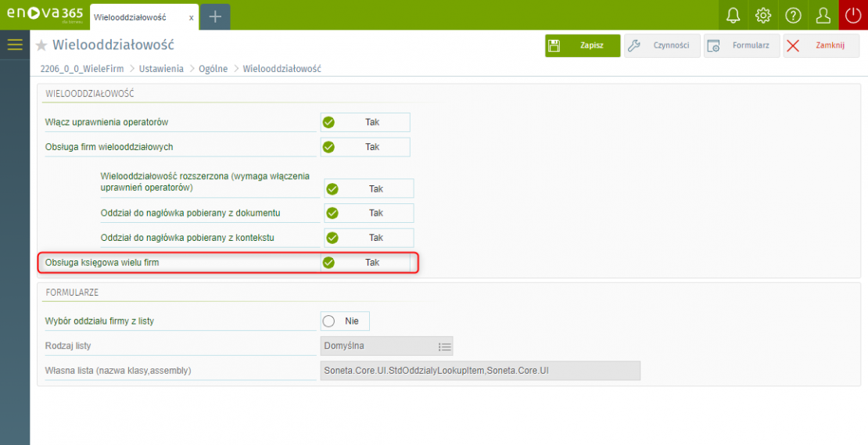868x445 pixels.
Task: Open the user profile icon
Action: 823,16
